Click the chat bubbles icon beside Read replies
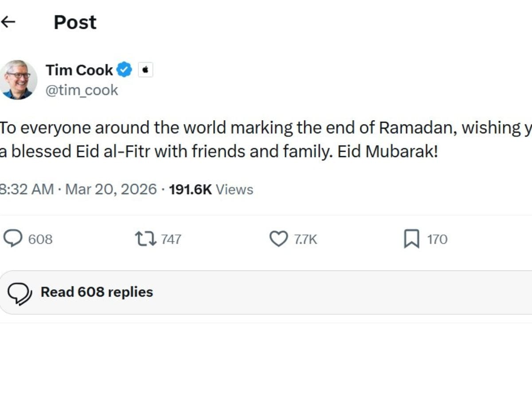This screenshot has height=399, width=532. 20,293
